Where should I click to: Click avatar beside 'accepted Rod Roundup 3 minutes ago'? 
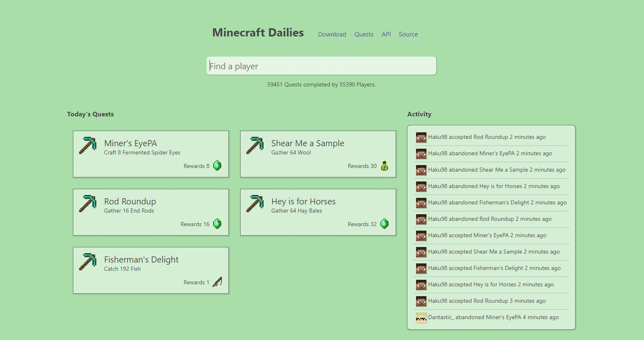click(x=421, y=301)
